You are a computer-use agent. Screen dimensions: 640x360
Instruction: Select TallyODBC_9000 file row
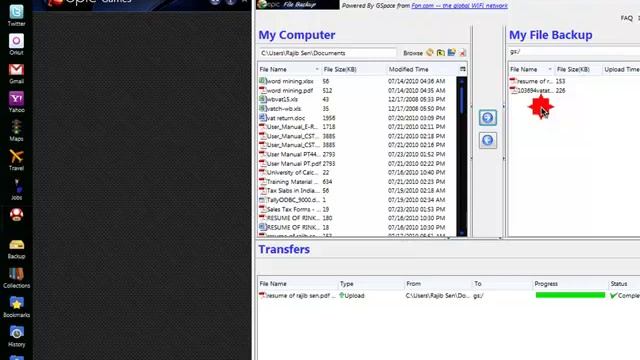pyautogui.click(x=357, y=200)
